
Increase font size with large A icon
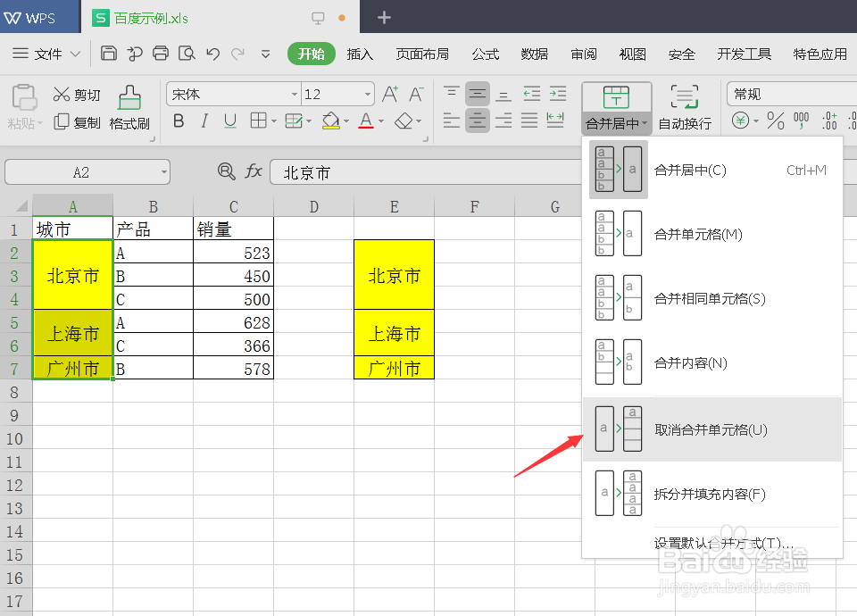pyautogui.click(x=390, y=94)
